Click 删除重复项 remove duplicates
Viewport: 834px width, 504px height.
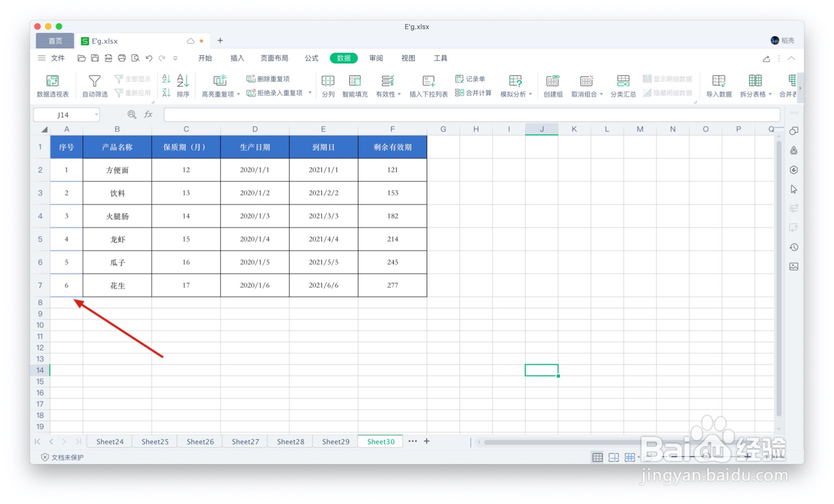coord(268,79)
